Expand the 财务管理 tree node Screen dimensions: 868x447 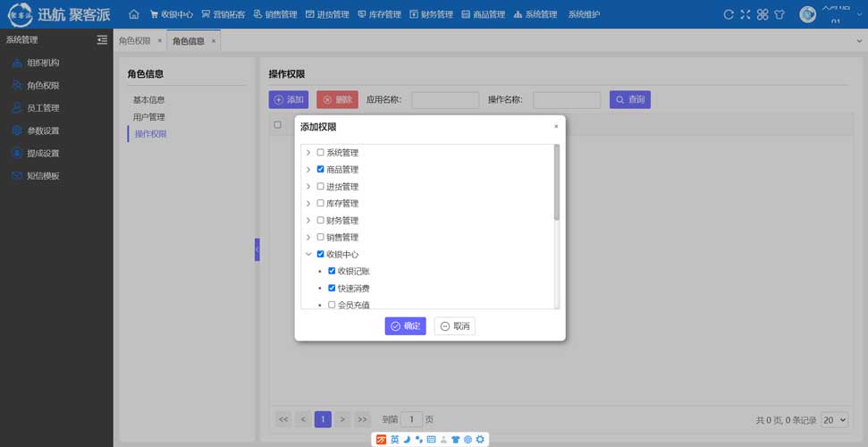point(308,221)
